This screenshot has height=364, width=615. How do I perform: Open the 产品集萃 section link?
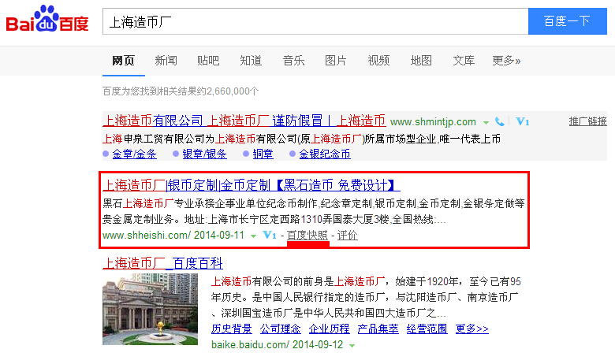(x=378, y=329)
